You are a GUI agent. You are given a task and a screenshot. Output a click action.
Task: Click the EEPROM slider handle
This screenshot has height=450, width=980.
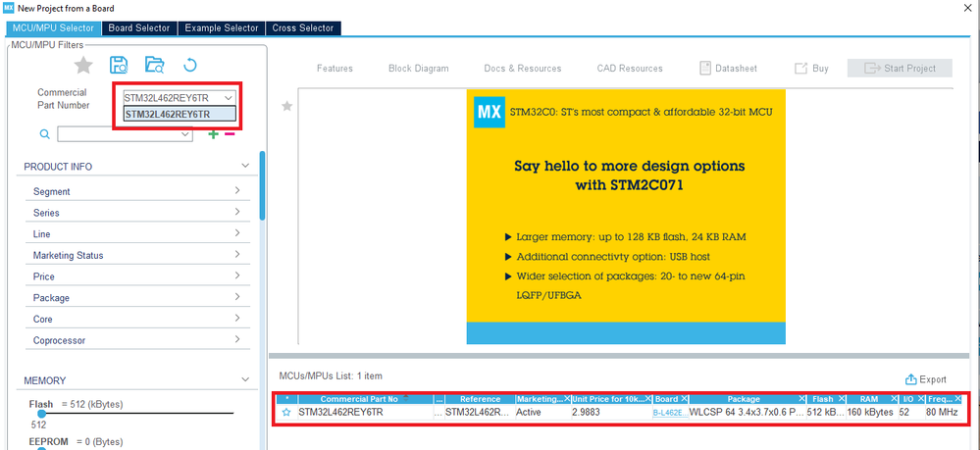click(41, 447)
